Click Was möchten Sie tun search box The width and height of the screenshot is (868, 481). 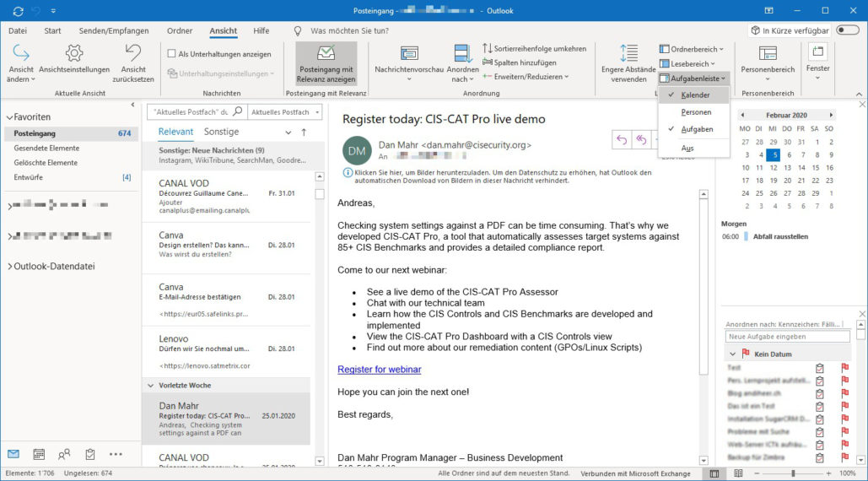pyautogui.click(x=349, y=31)
